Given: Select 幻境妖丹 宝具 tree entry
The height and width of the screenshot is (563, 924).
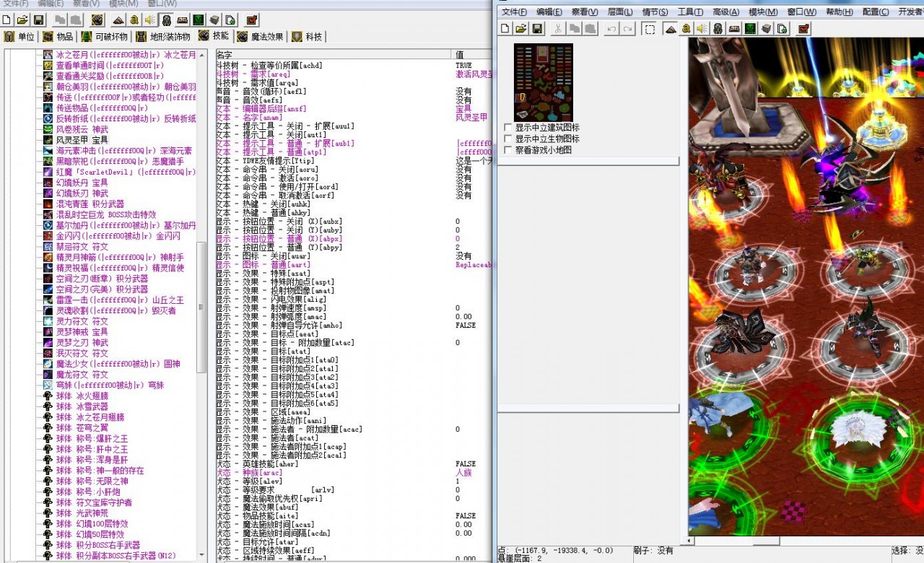Looking at the screenshot, I should tap(82, 183).
